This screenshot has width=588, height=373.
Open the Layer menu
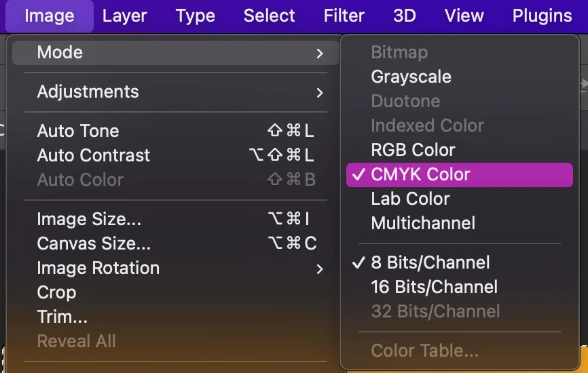[125, 16]
